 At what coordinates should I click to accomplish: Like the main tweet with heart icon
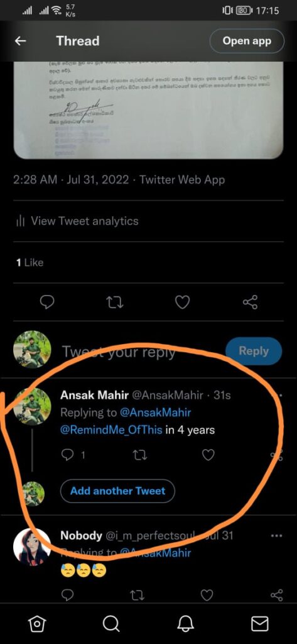182,303
